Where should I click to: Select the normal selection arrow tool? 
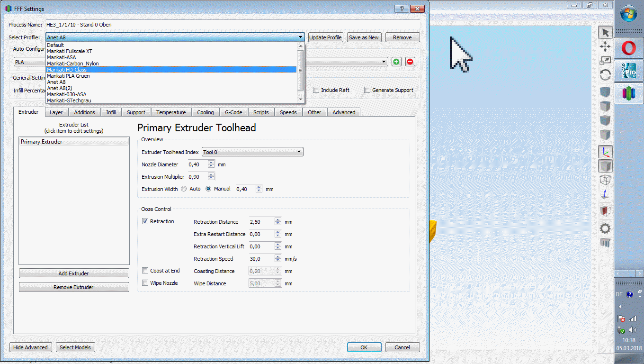point(605,32)
